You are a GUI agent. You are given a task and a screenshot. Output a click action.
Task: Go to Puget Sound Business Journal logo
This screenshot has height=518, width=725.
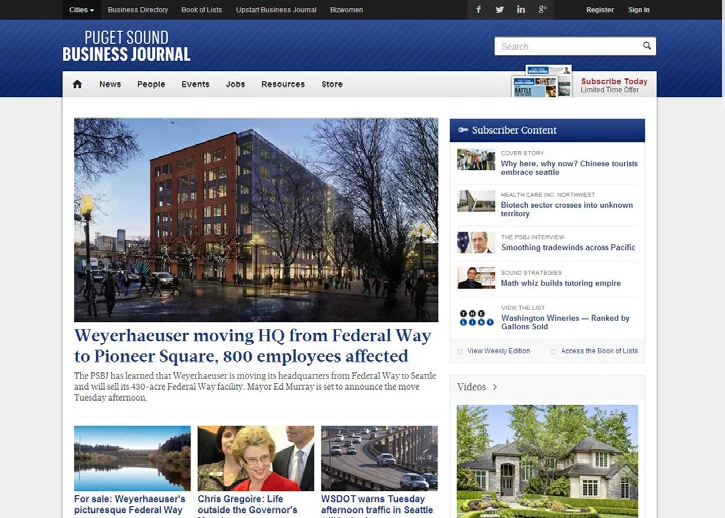click(126, 46)
